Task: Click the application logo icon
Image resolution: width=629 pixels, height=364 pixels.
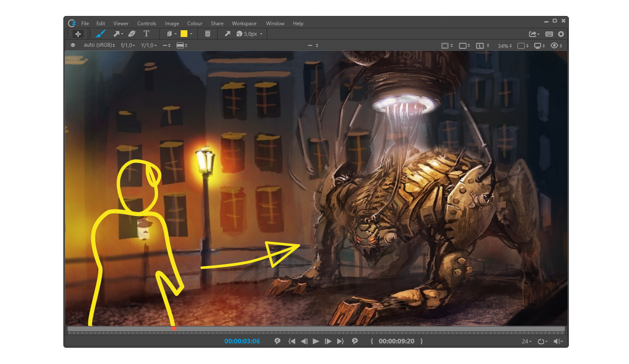Action: [x=72, y=24]
